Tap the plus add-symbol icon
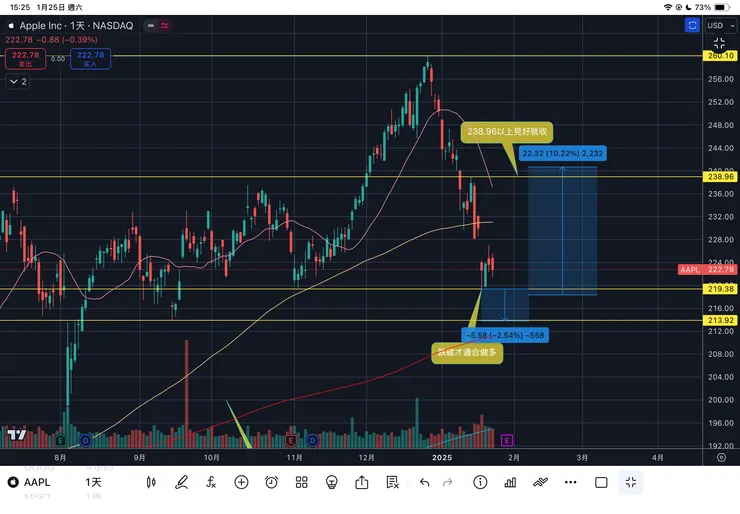 point(241,482)
